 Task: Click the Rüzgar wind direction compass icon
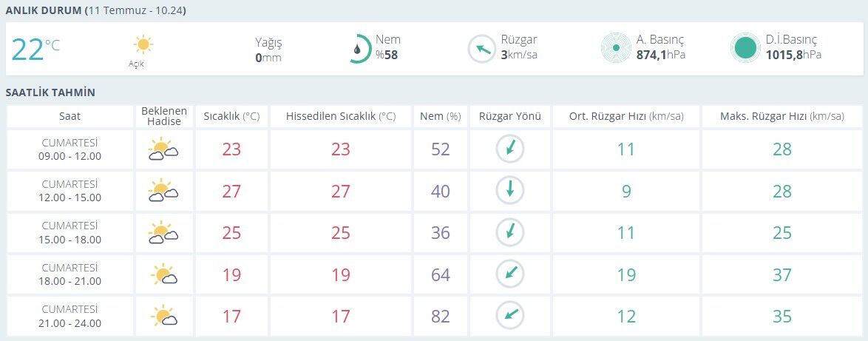tap(481, 50)
